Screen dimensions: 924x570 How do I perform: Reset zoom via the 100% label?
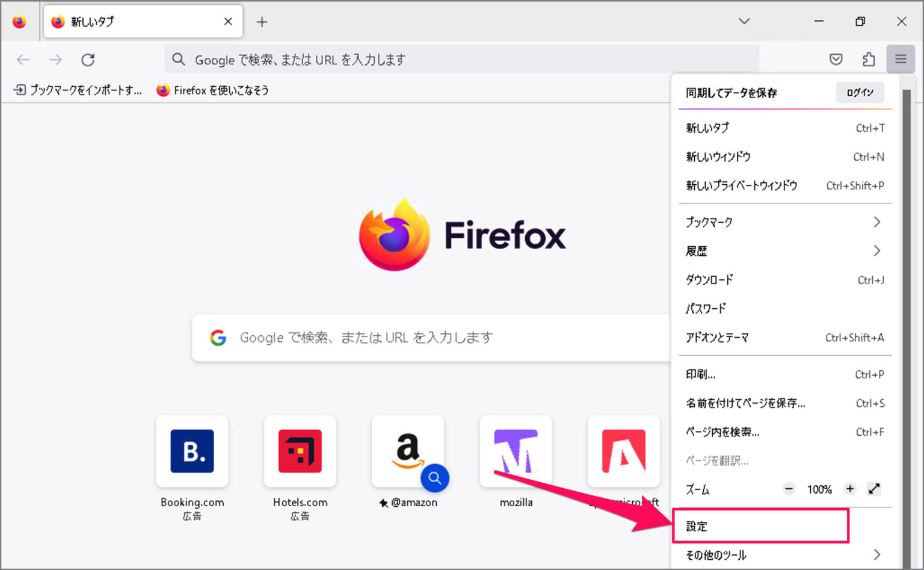tap(819, 489)
